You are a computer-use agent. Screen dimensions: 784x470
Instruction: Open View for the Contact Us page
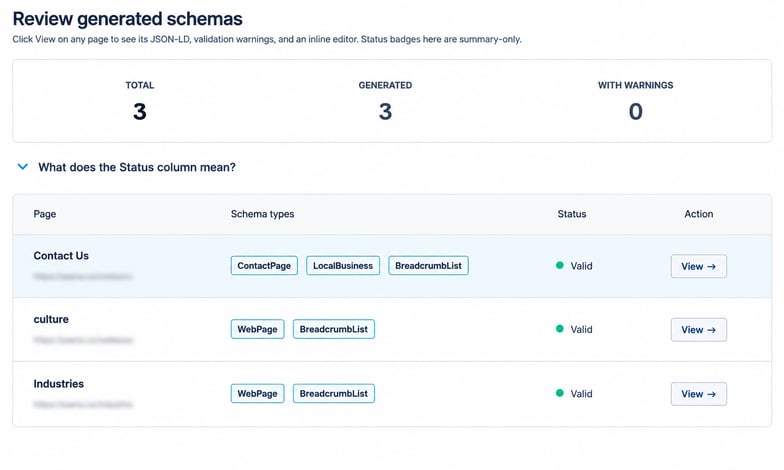click(698, 266)
